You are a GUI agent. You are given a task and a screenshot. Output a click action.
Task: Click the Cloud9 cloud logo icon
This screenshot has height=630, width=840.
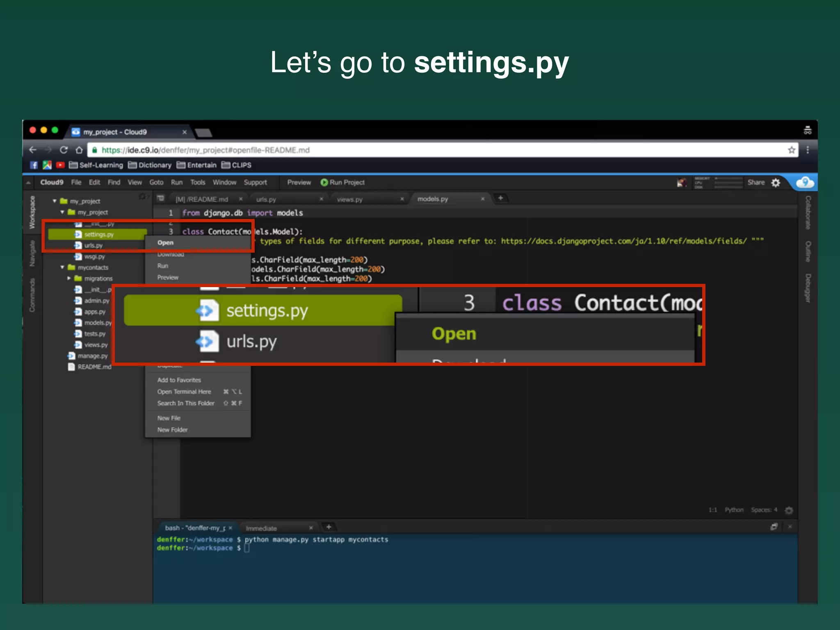(x=805, y=183)
